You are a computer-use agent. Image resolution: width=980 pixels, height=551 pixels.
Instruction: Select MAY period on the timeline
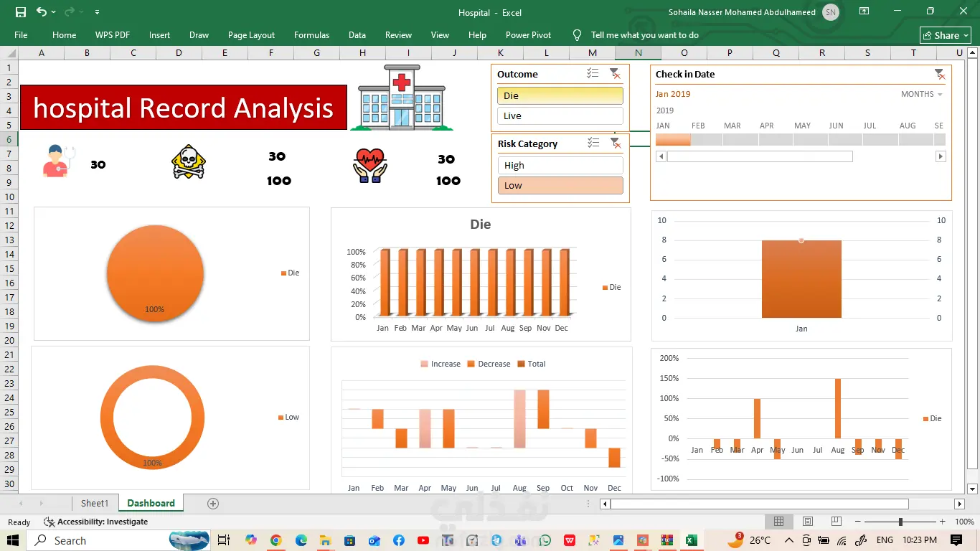click(x=811, y=139)
